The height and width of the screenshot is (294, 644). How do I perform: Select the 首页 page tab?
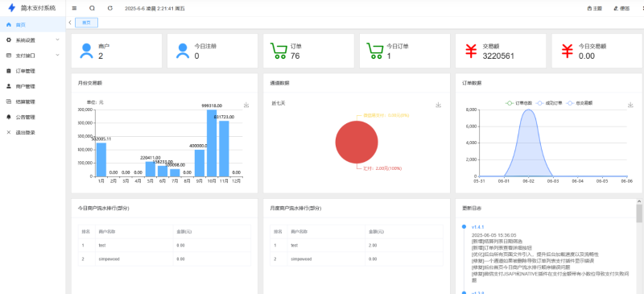(x=87, y=23)
